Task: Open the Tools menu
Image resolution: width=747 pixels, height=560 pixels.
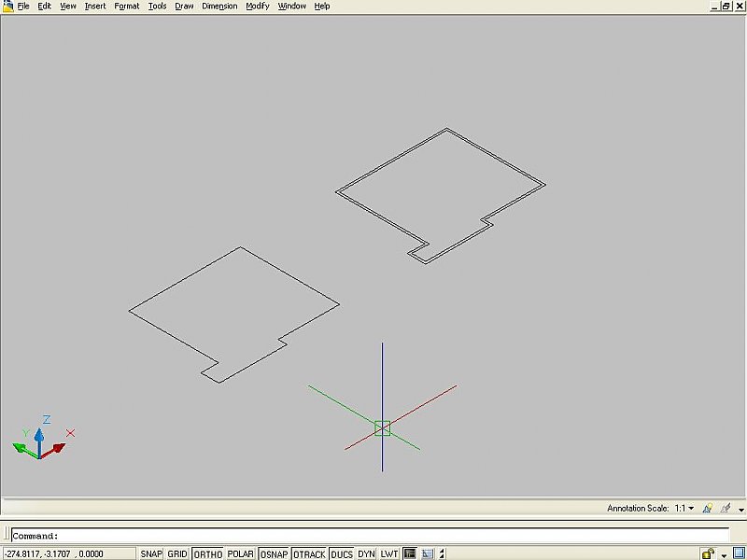Action: point(157,7)
